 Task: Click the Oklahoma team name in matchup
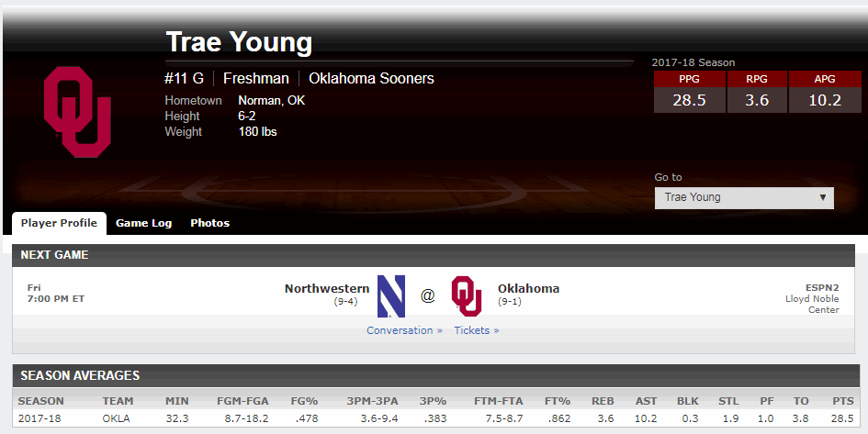[x=528, y=288]
